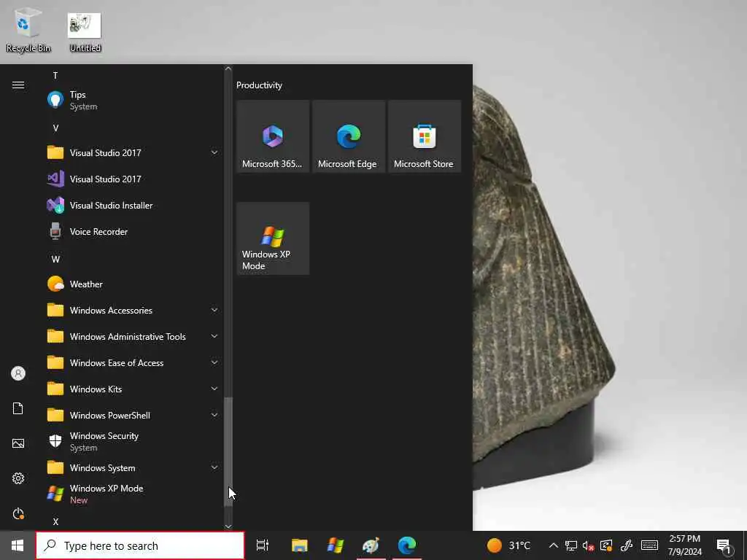Expand the Windows Kits folder
Viewport: 747px width, 560px height.
133,389
